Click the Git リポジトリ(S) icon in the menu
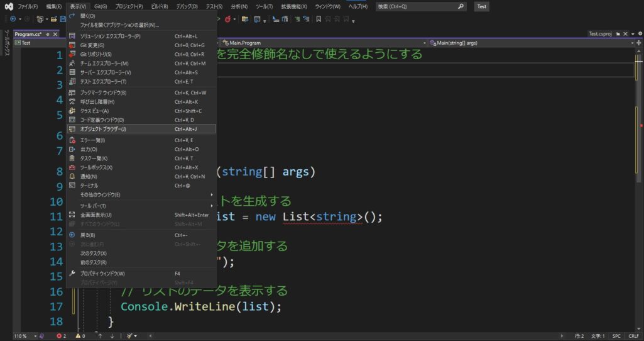The height and width of the screenshot is (341, 644). click(72, 54)
